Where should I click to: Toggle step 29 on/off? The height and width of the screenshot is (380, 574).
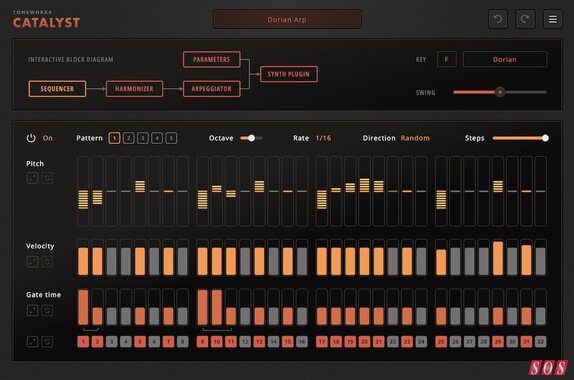click(x=498, y=342)
